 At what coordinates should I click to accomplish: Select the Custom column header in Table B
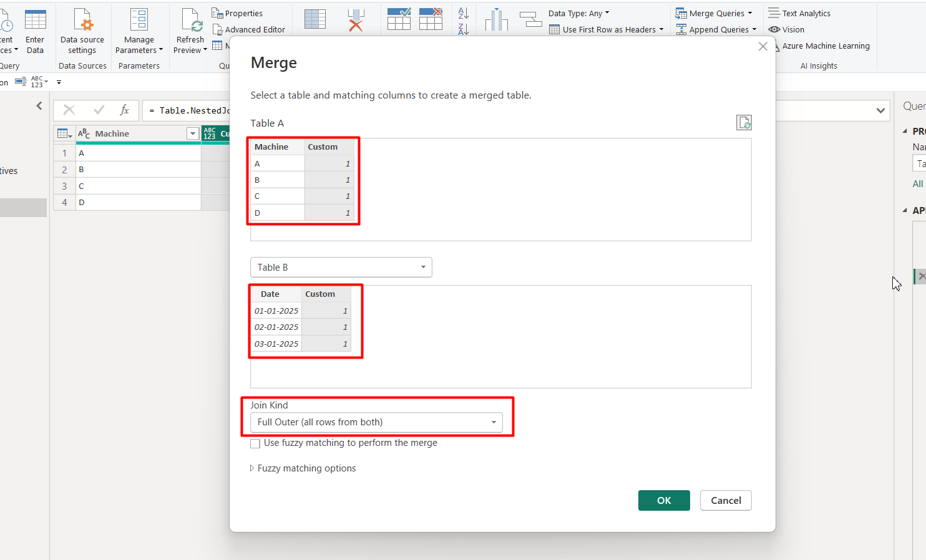(x=326, y=294)
